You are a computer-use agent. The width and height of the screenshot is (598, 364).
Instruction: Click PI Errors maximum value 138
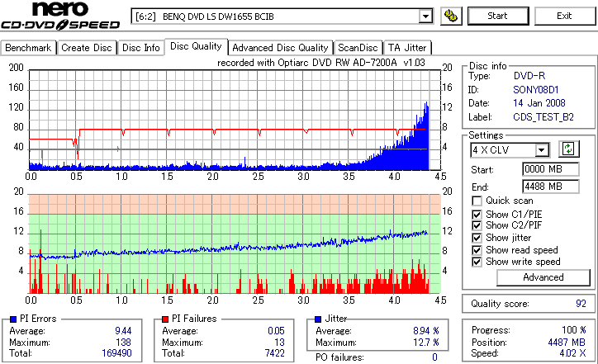pos(124,343)
